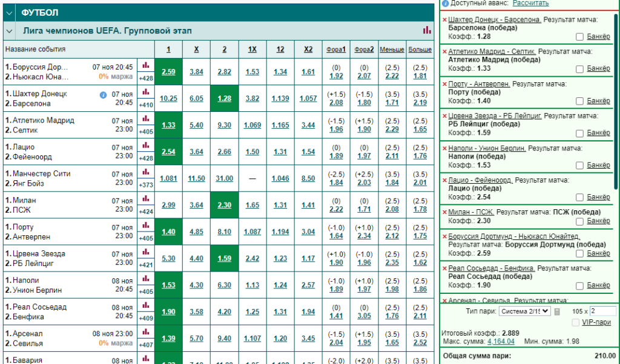Screen dimensions: 620x364
Task: Deselect highlighted 2.30 ПСЖ win odds
Action: click(224, 205)
